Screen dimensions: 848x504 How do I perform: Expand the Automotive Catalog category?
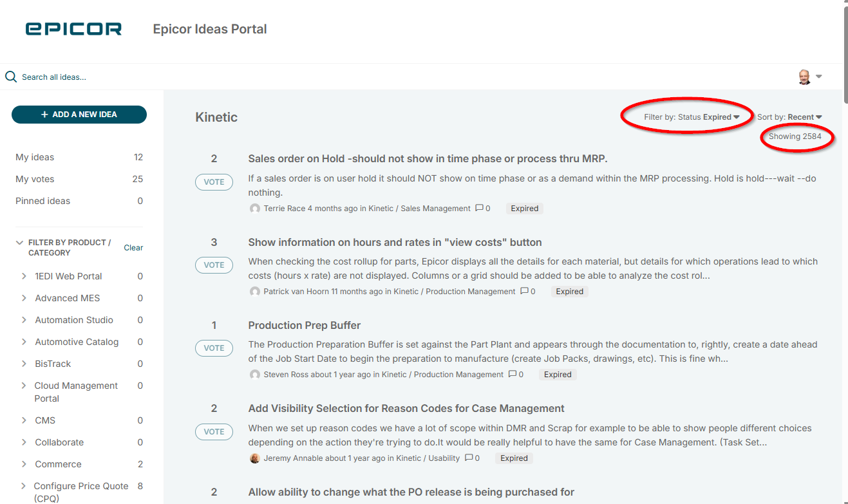tap(24, 342)
